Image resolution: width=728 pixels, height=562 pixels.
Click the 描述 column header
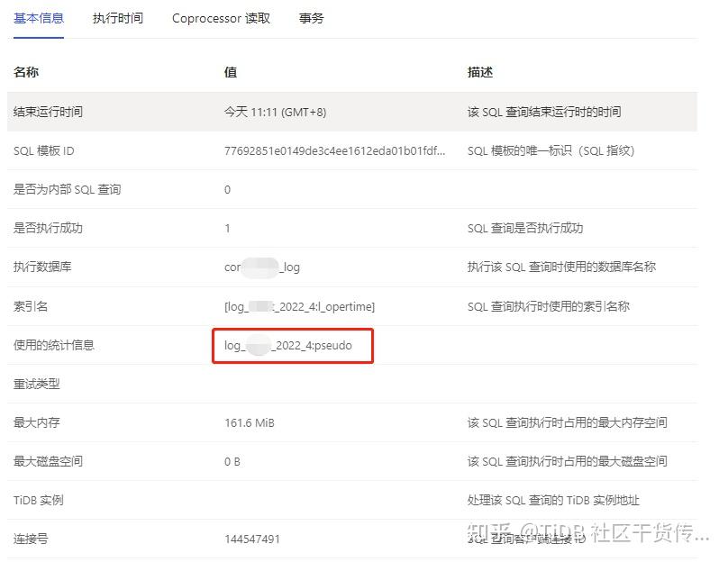click(480, 72)
